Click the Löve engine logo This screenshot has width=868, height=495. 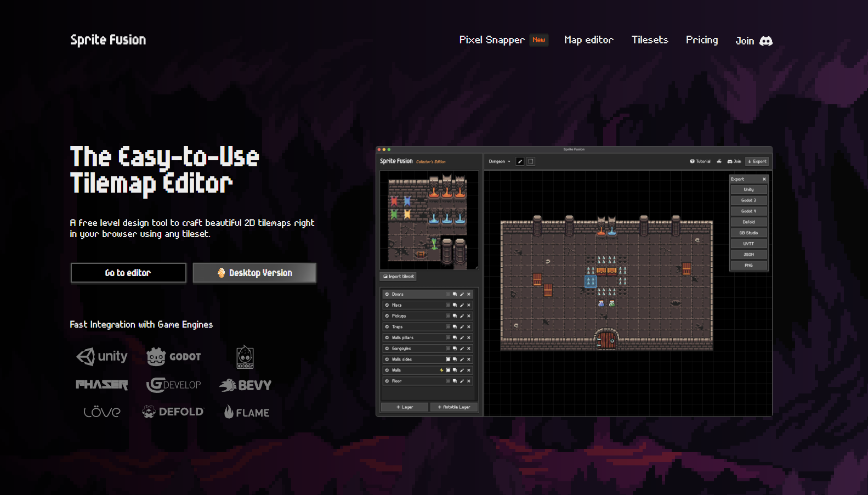pos(102,412)
